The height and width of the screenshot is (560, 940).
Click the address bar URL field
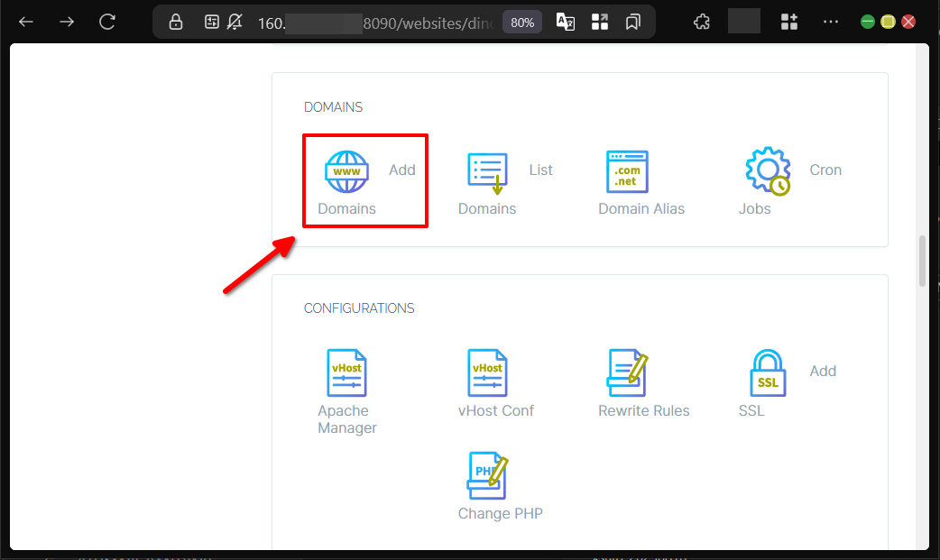pyautogui.click(x=379, y=23)
